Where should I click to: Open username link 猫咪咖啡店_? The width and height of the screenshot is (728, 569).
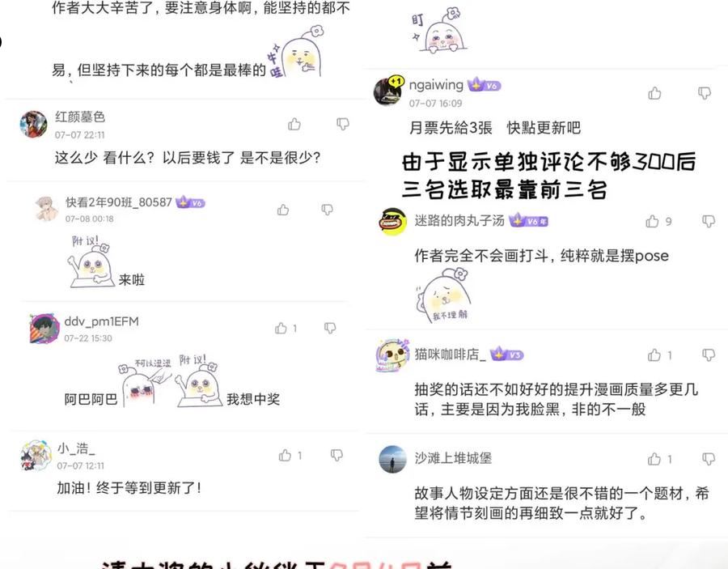coord(450,355)
